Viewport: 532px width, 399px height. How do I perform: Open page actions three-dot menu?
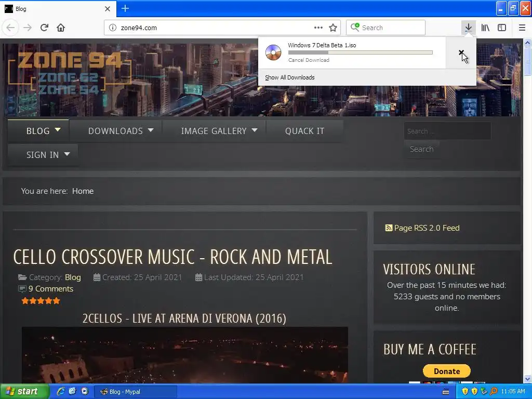[x=318, y=28]
